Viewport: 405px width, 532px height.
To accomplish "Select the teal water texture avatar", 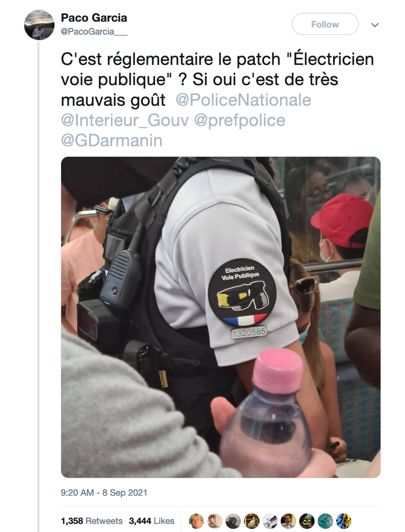I will (325, 521).
